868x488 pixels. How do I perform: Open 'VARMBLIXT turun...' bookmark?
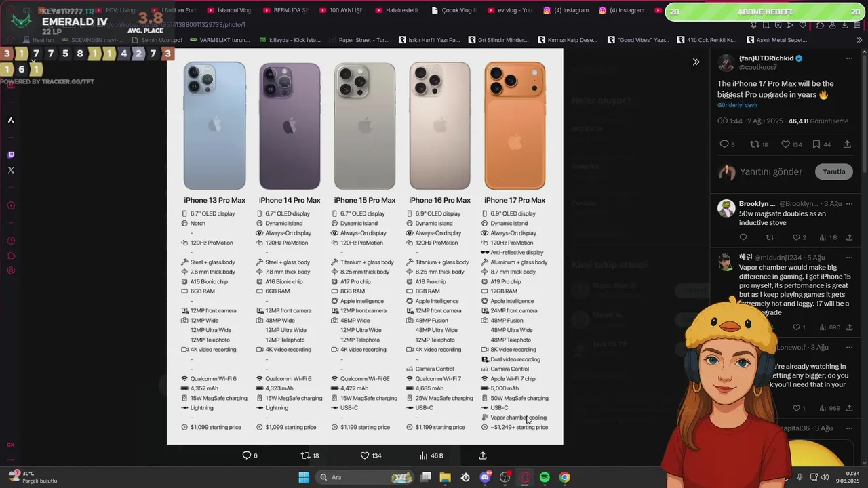click(x=220, y=40)
